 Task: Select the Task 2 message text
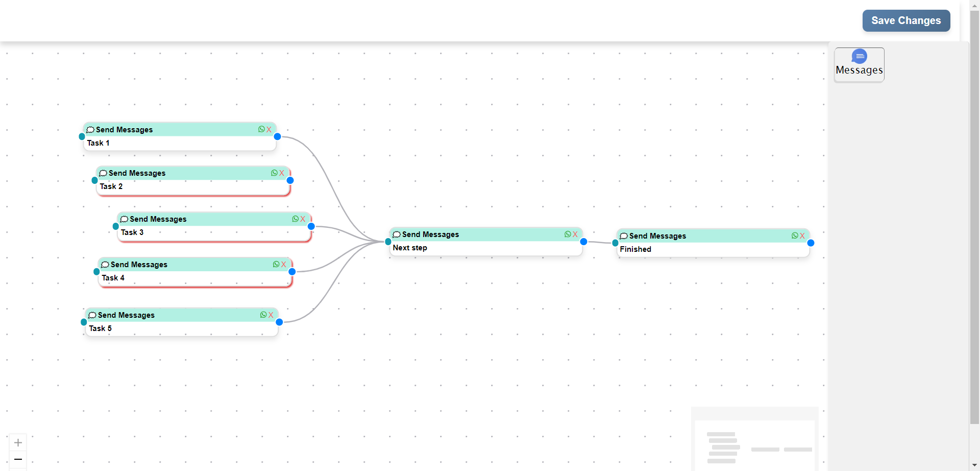click(x=111, y=186)
